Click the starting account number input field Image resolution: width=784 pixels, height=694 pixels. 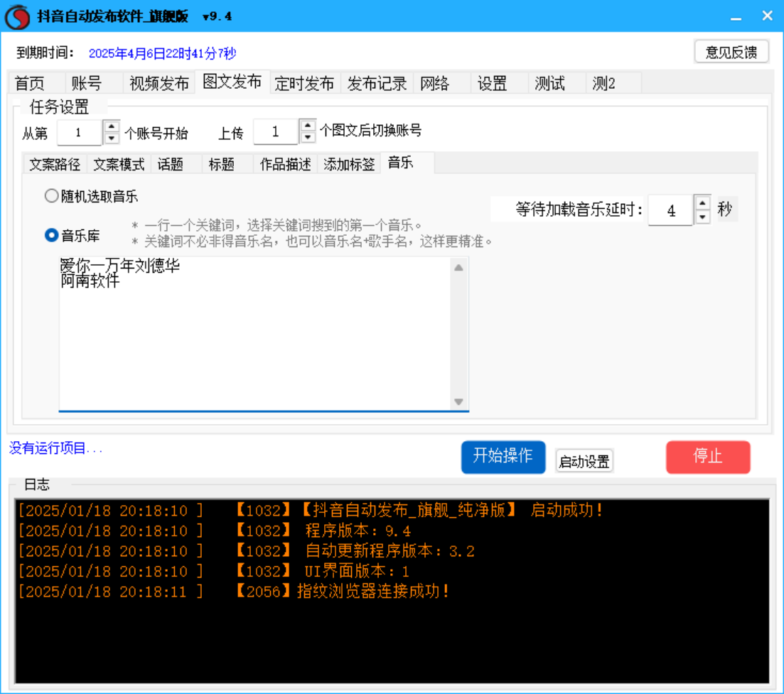pyautogui.click(x=80, y=133)
